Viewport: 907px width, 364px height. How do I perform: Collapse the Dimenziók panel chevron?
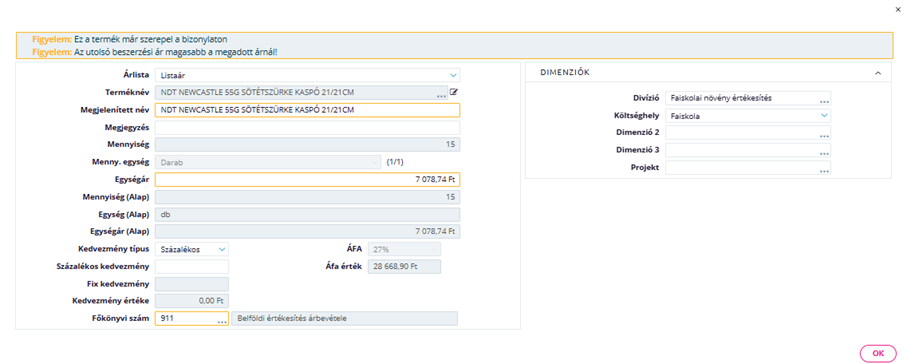(x=878, y=73)
